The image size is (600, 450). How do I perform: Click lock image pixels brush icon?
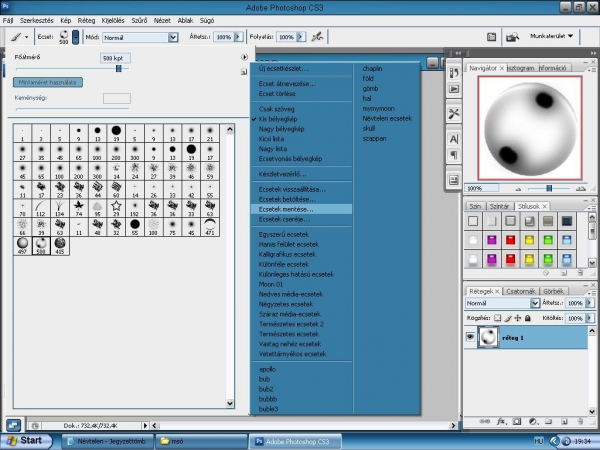508,318
